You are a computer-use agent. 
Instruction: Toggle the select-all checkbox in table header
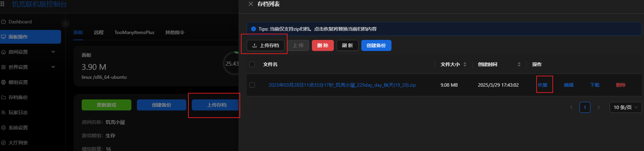pos(252,64)
